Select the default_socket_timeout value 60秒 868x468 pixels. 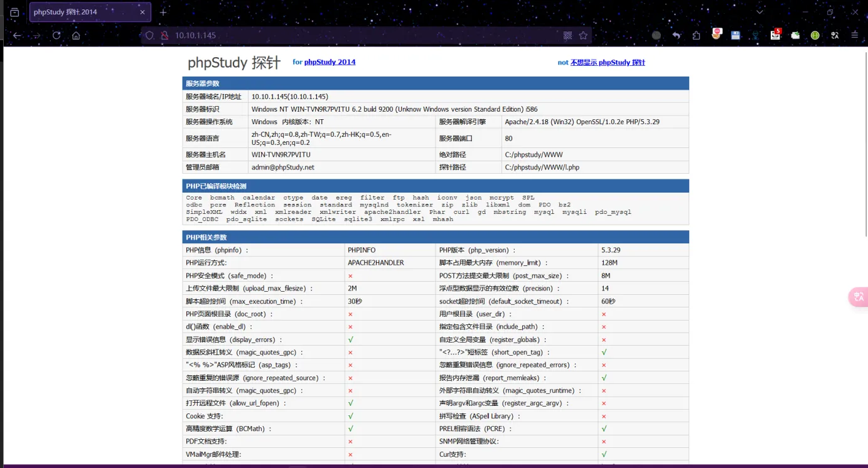[608, 301]
